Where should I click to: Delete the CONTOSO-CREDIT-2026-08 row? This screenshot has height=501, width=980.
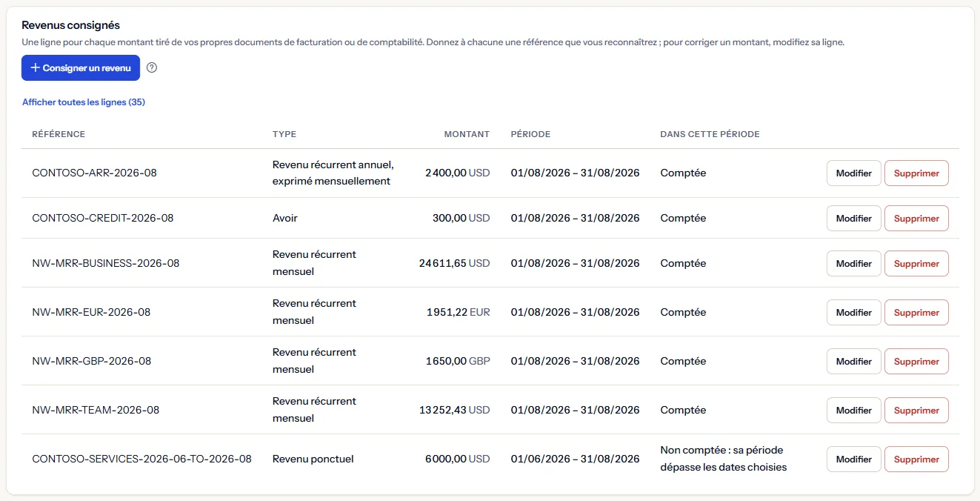[916, 219]
